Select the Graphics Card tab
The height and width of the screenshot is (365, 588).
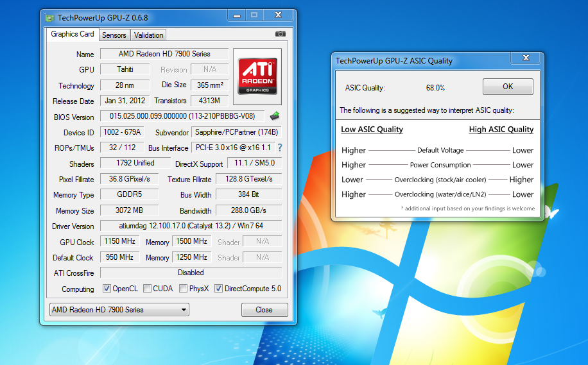point(73,34)
